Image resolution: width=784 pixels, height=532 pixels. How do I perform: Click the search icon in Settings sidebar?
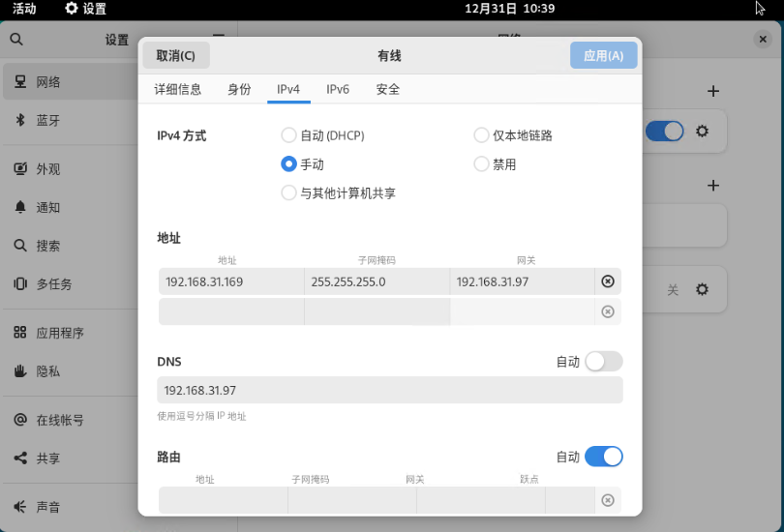[16, 39]
